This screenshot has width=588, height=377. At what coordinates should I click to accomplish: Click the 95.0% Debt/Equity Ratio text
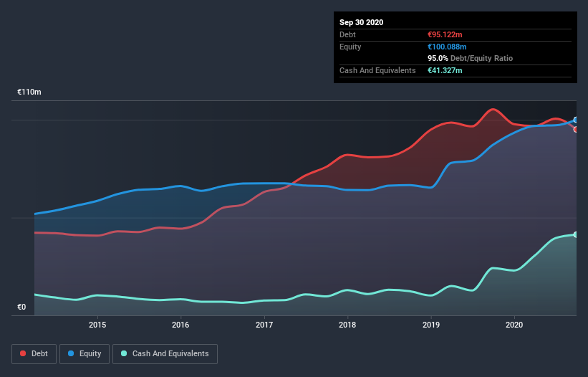coord(471,58)
